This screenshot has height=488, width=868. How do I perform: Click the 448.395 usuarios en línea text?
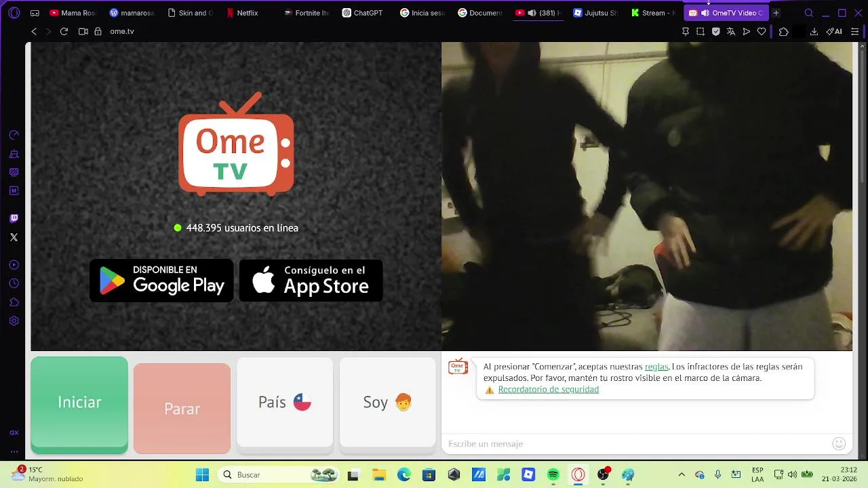pos(242,228)
